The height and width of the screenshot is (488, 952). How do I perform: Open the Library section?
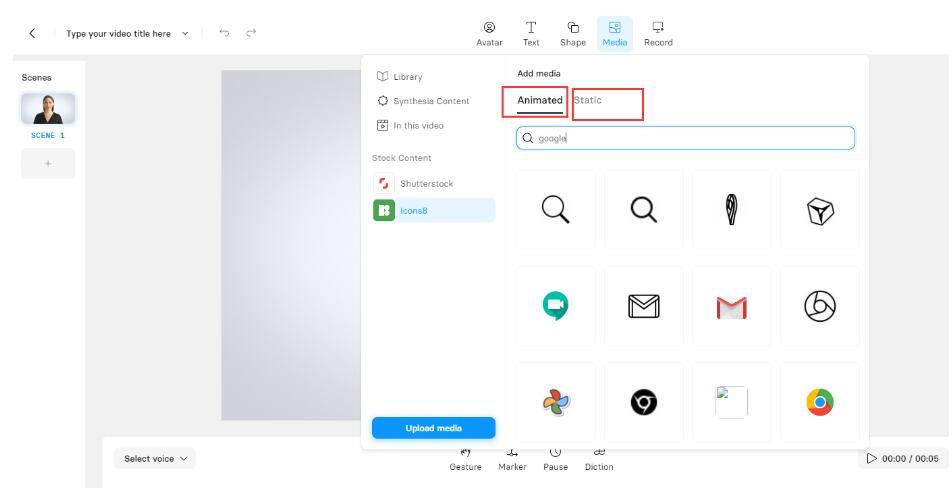point(400,76)
